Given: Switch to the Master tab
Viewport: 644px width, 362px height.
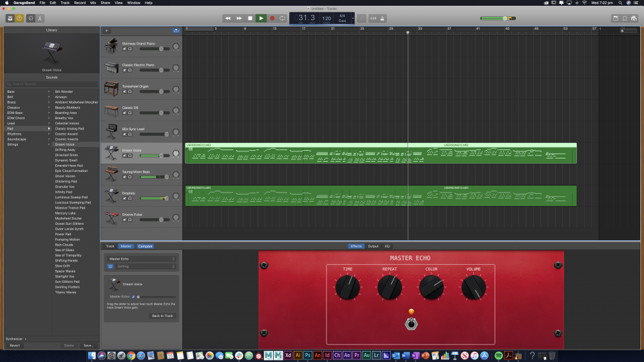Looking at the screenshot, I should click(x=126, y=246).
